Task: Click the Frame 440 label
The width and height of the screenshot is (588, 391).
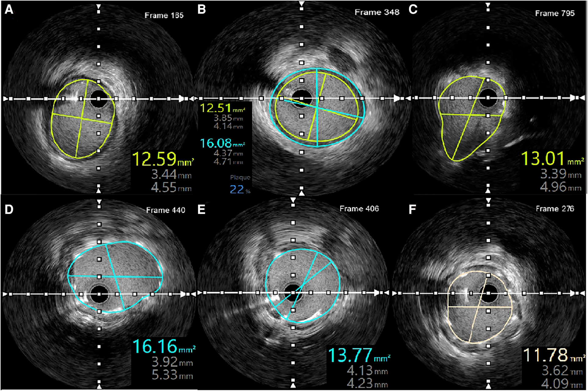Action: [165, 210]
